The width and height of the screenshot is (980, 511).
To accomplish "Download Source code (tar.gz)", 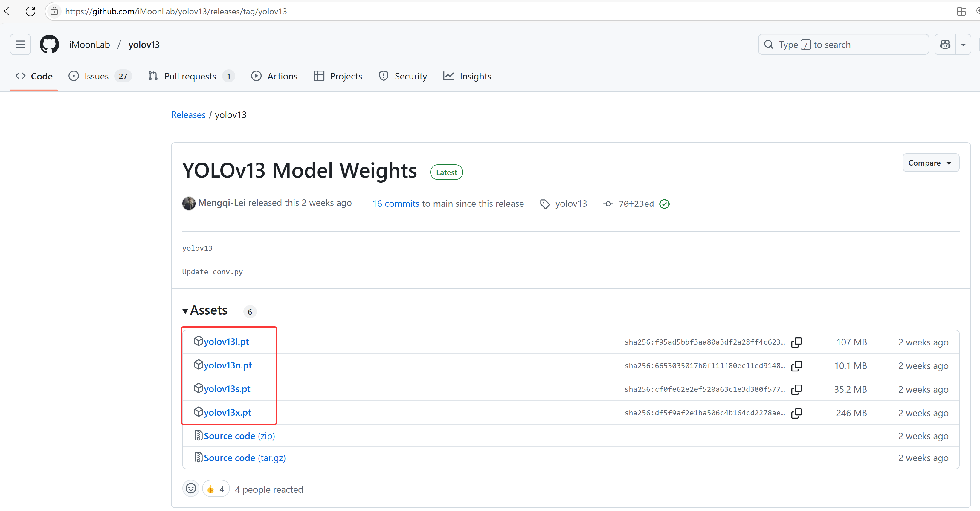I will 245,458.
